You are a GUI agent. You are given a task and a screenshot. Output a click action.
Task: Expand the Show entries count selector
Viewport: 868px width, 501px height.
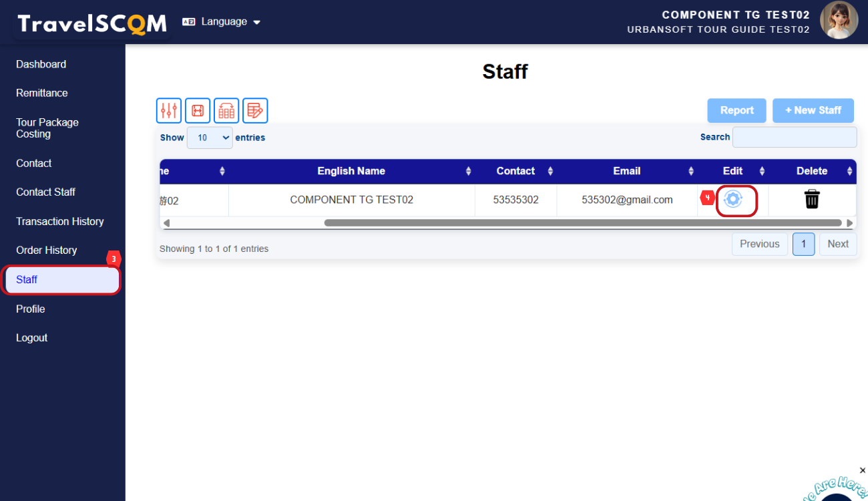(x=210, y=138)
